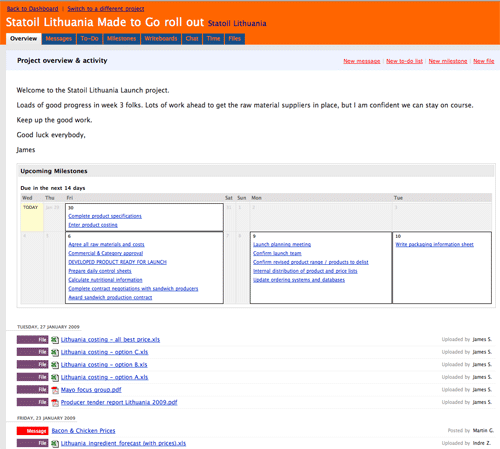
Task: Click 'New file' link
Action: [x=484, y=61]
